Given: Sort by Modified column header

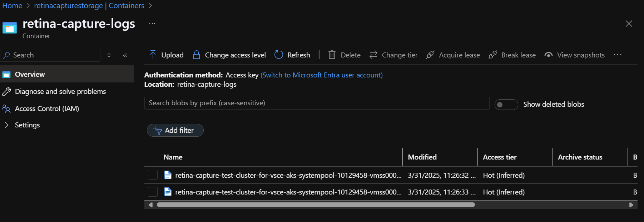Looking at the screenshot, I should 422,157.
